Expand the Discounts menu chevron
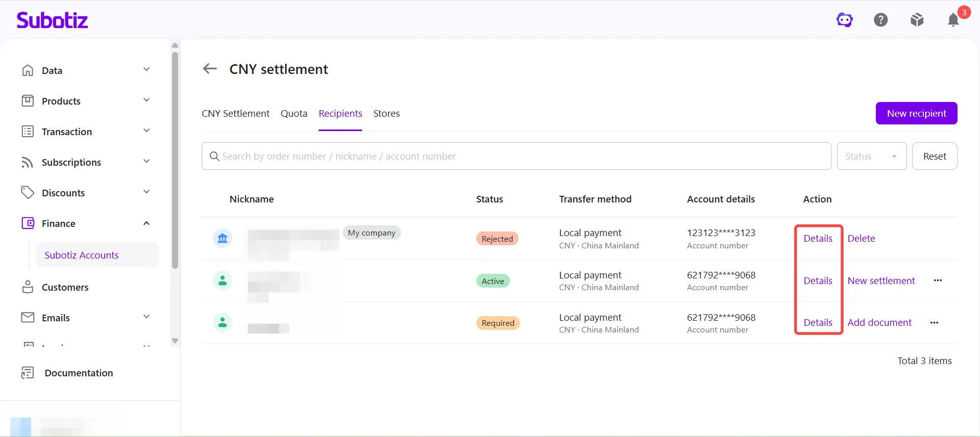 point(146,192)
